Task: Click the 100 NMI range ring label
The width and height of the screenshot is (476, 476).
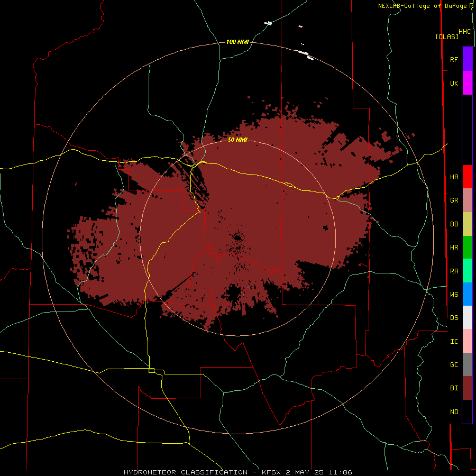Action: coord(237,42)
